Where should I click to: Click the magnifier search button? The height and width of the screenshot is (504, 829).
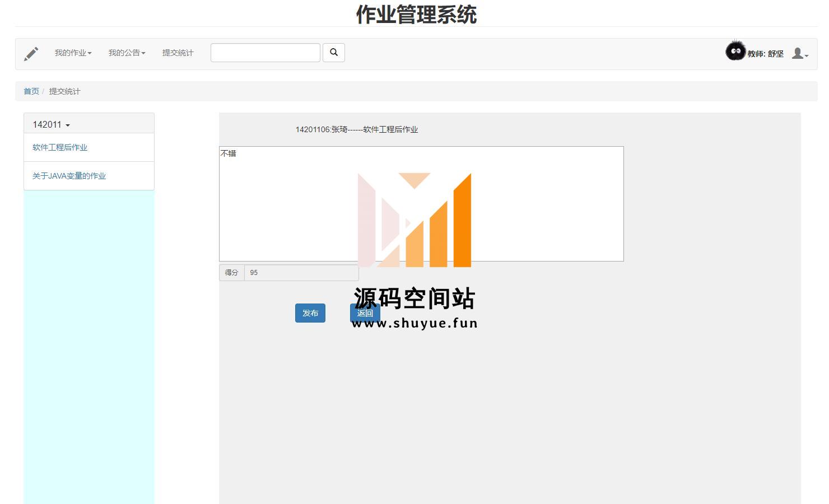tap(334, 53)
